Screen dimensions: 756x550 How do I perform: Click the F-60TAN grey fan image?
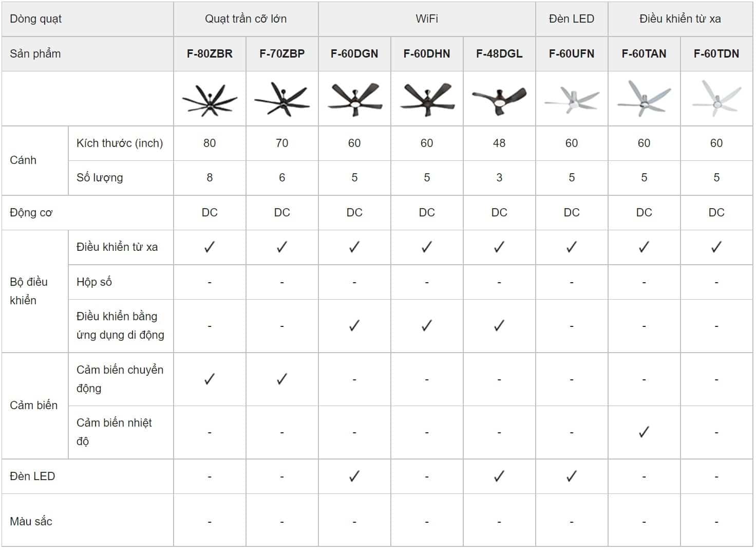click(644, 99)
